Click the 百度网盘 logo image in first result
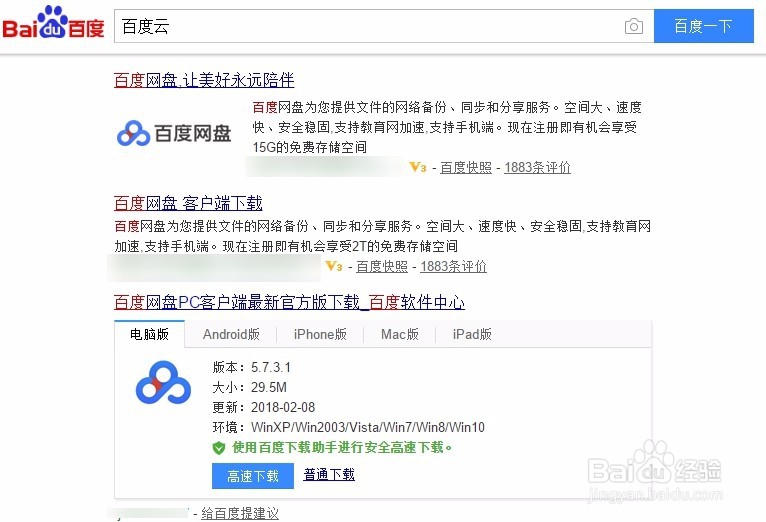 [x=174, y=133]
